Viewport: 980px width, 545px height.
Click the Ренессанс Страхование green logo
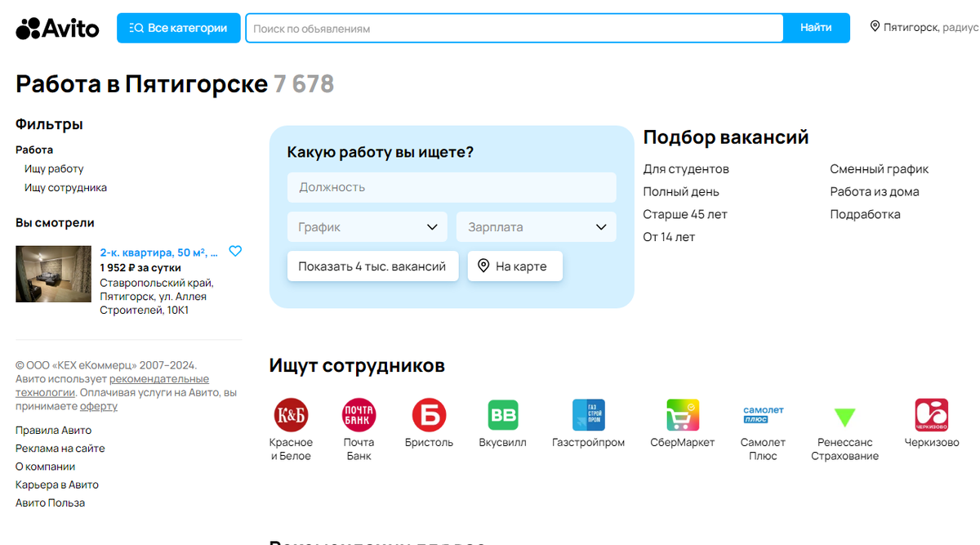tap(844, 417)
